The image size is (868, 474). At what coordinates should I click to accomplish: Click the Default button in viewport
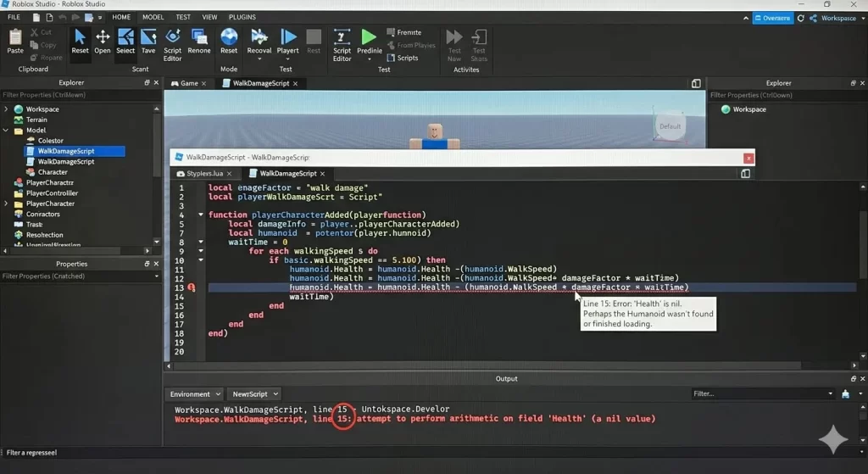click(670, 126)
